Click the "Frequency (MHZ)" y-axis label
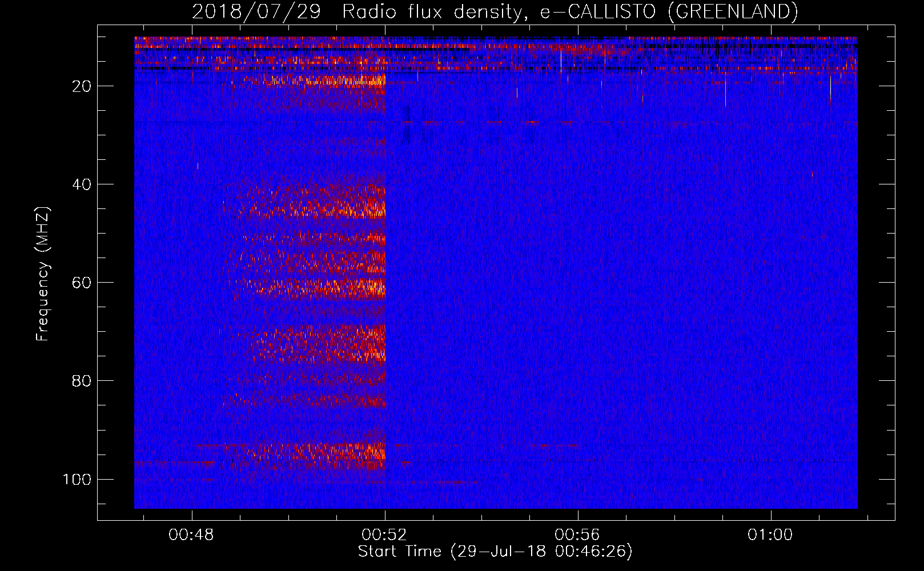This screenshot has height=571, width=924. click(43, 274)
